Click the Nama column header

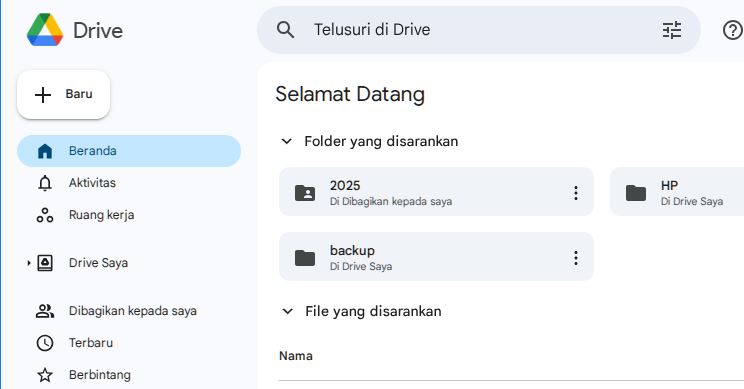coord(296,356)
